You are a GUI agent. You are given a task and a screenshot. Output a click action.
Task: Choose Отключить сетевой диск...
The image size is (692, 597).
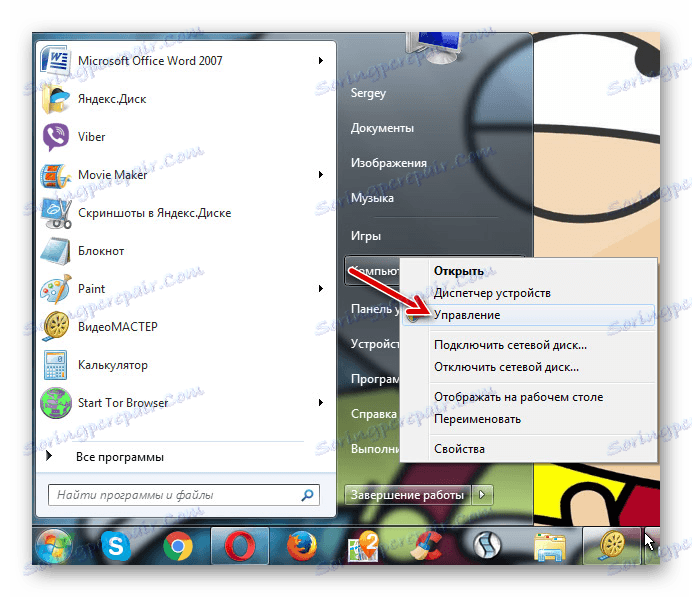506,367
